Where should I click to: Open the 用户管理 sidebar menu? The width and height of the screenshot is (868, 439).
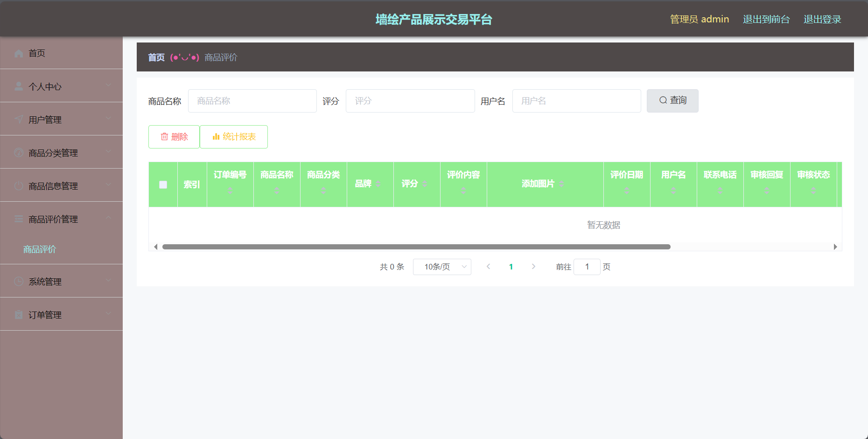[61, 120]
